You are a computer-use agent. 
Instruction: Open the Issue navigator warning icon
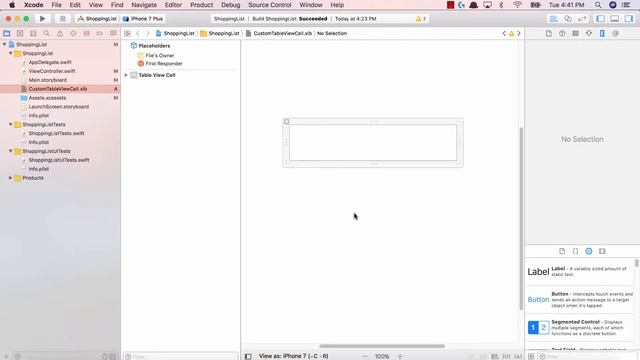coord(60,33)
